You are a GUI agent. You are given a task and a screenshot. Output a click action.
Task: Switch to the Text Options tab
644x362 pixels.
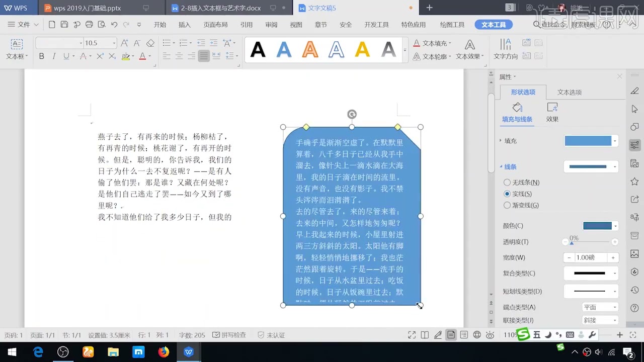click(570, 93)
